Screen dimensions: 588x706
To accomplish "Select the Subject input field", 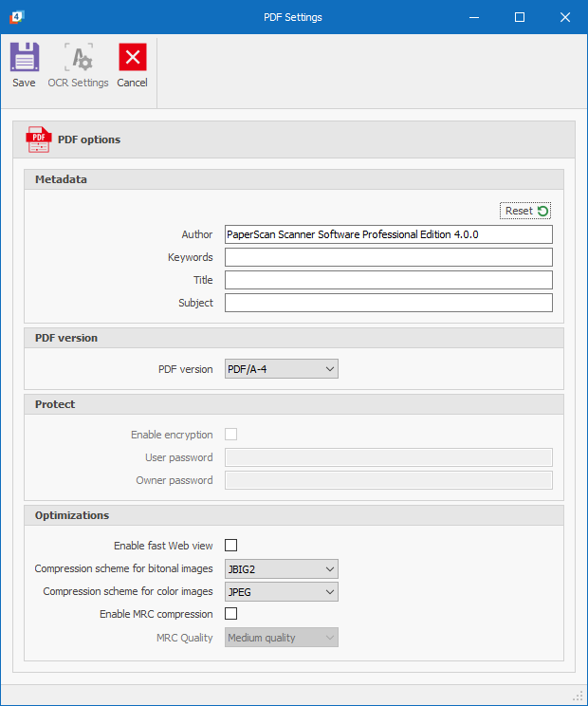I will coord(389,303).
